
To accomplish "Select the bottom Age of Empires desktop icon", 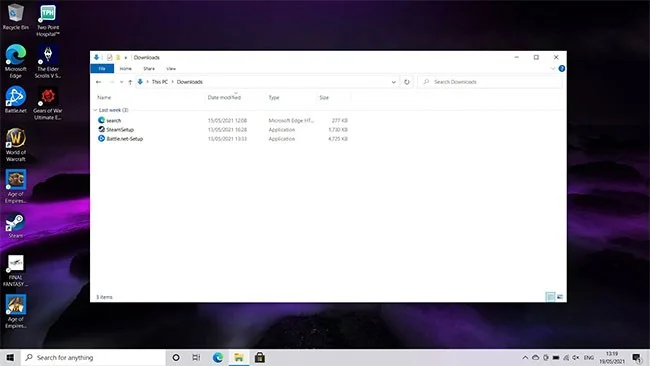I will 16,311.
